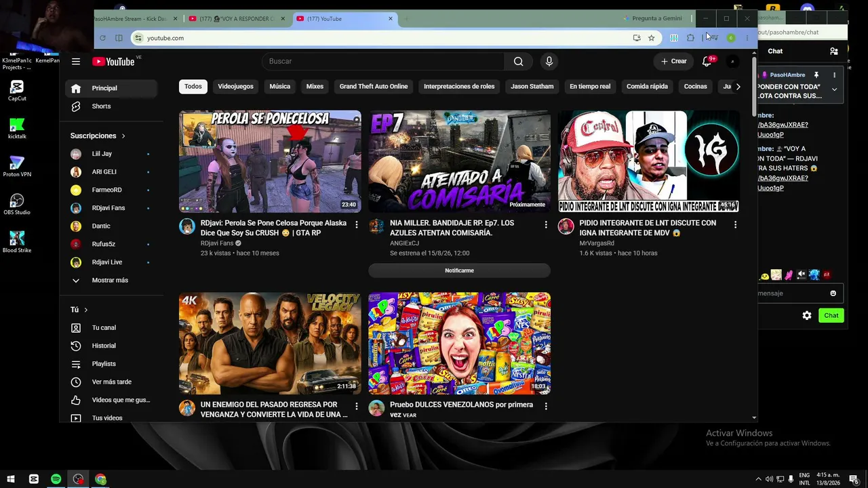The width and height of the screenshot is (868, 488).
Task: Open the DULCES VENEZOLANOS video thumbnail
Action: (x=459, y=344)
